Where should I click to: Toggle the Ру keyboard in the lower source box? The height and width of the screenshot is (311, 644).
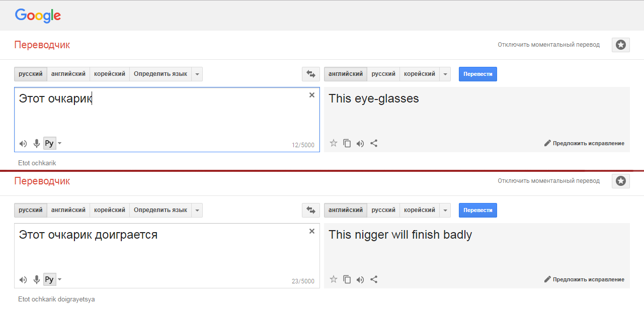click(49, 279)
